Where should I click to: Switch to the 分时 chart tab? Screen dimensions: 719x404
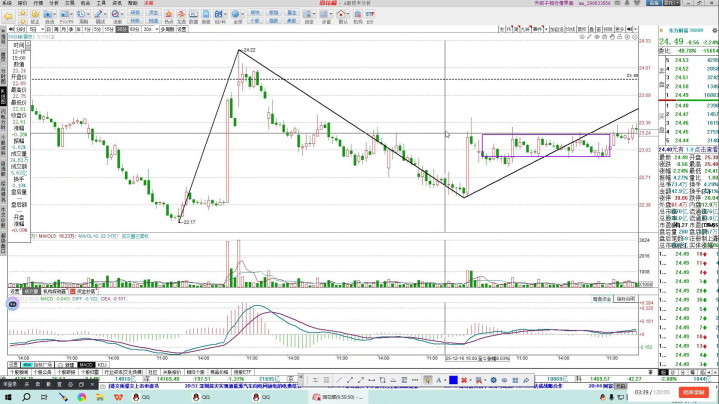point(18,30)
